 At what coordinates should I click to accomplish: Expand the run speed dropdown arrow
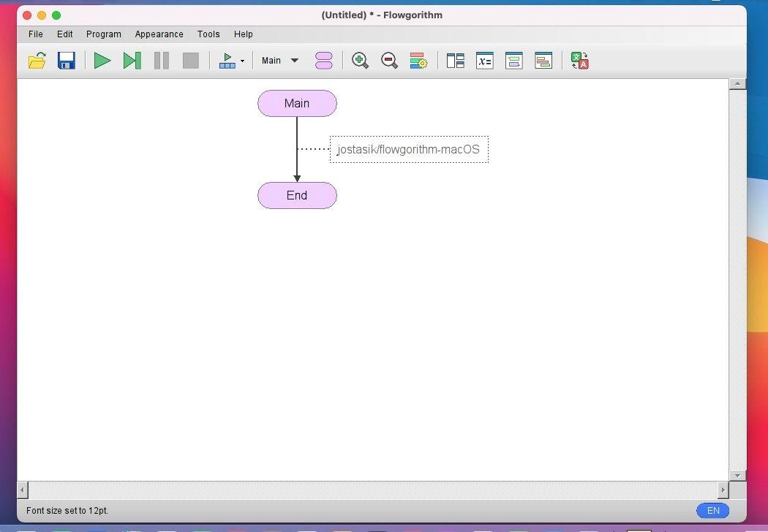pos(242,61)
